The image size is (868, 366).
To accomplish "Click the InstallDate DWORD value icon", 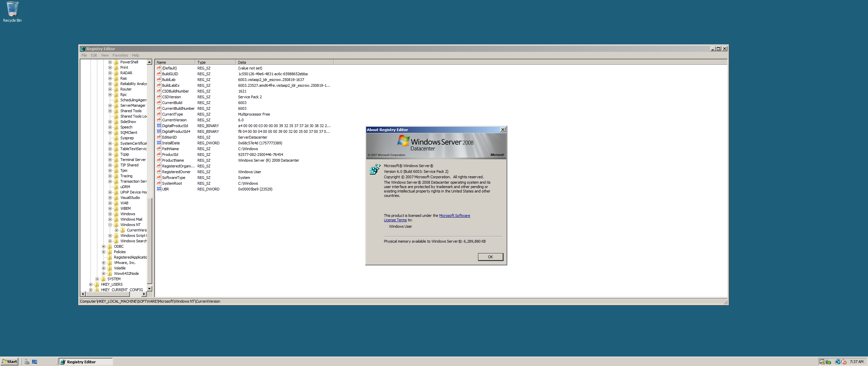I will coord(159,143).
